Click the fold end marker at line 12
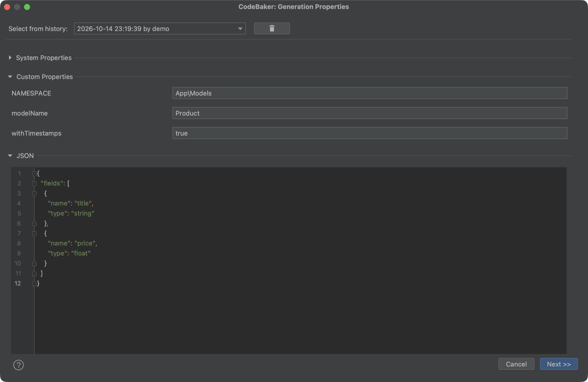The height and width of the screenshot is (382, 588). coord(34,284)
